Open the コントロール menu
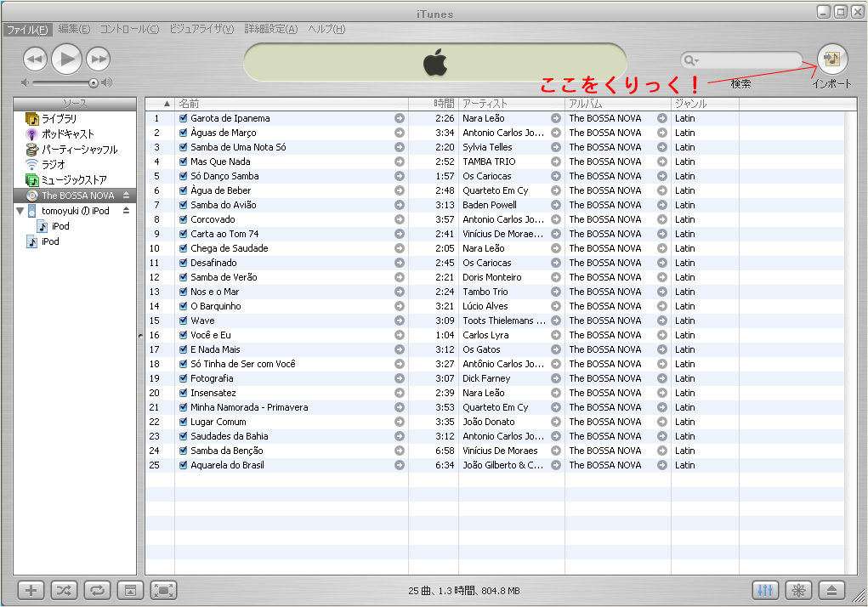Image resolution: width=868 pixels, height=607 pixels. click(129, 29)
